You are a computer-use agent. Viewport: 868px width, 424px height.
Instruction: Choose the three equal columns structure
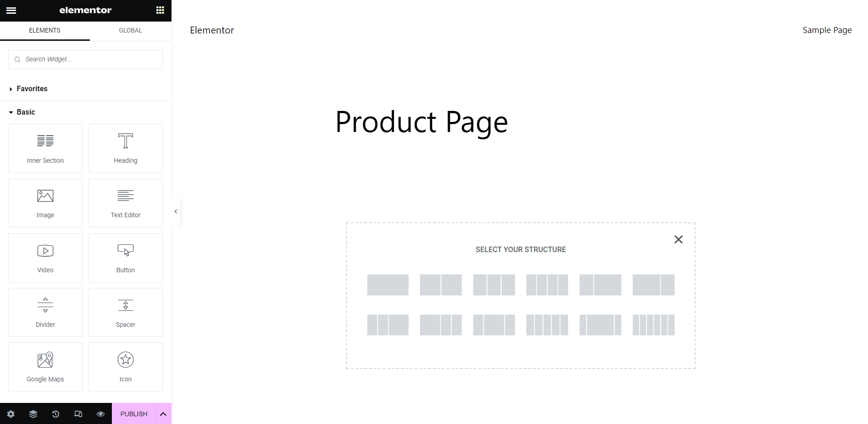coord(494,285)
